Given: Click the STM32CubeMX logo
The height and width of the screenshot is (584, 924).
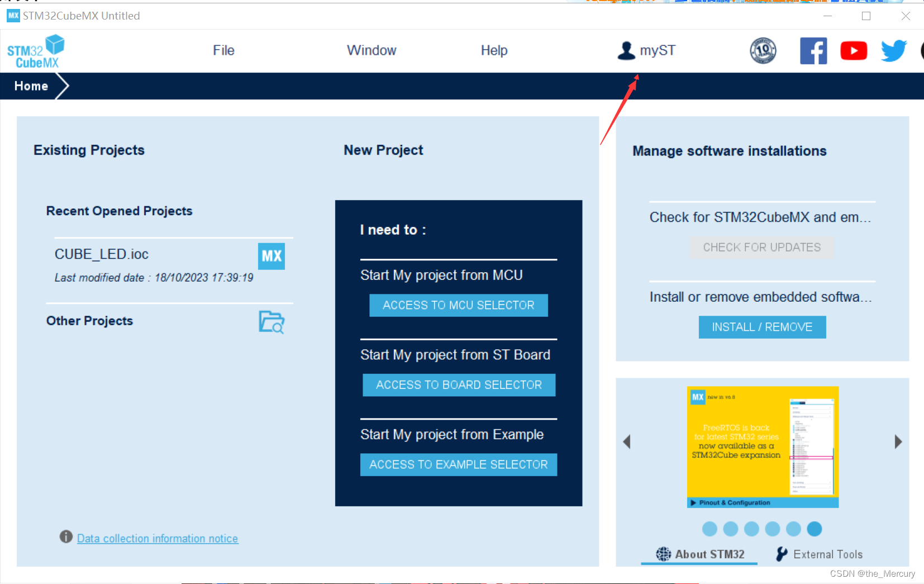Looking at the screenshot, I should [x=36, y=51].
